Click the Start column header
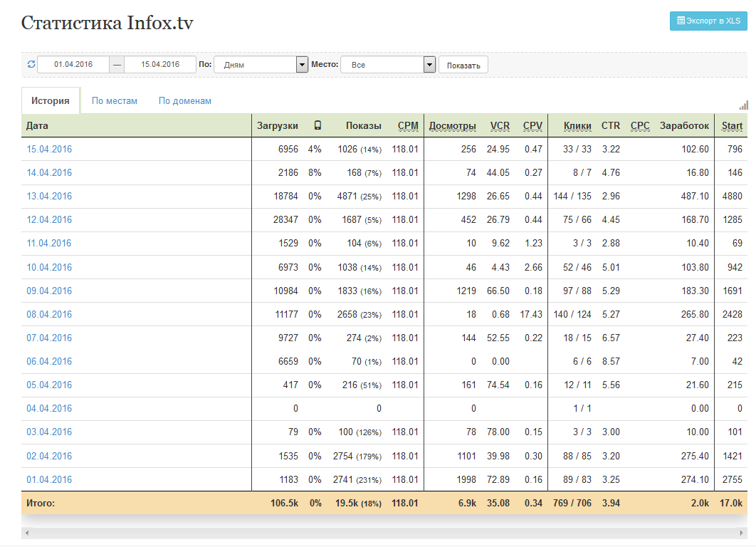756x547 pixels. click(x=732, y=125)
